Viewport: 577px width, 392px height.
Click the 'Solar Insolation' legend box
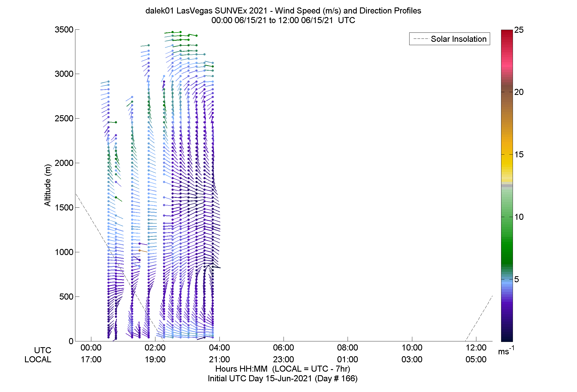449,39
